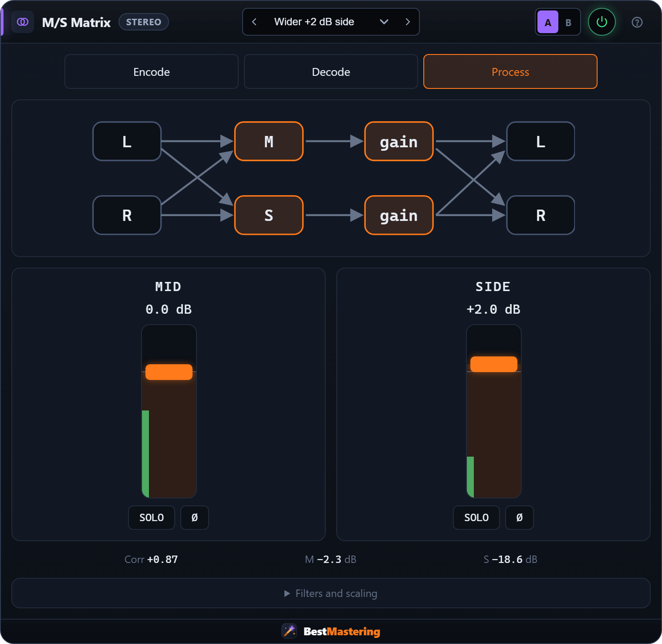Solo the SIDE channel

click(x=476, y=518)
